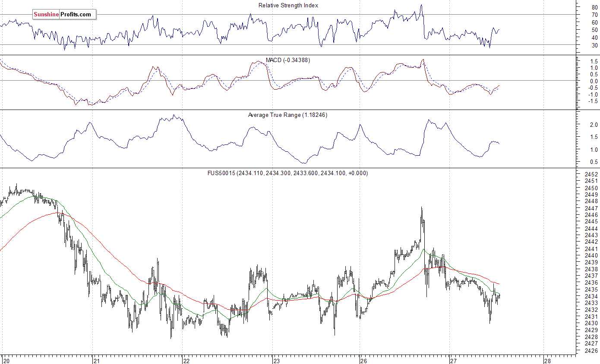Select the FUS50015 price header text

(x=287, y=173)
